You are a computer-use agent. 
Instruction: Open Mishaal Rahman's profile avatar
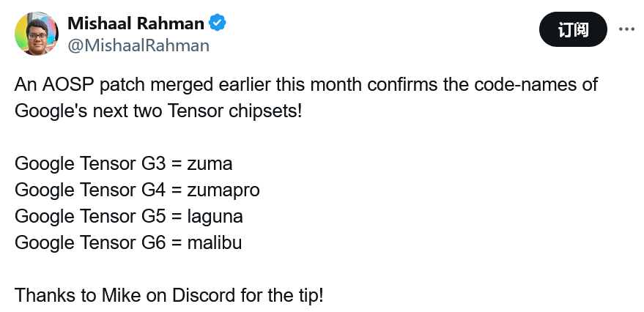[x=37, y=33]
